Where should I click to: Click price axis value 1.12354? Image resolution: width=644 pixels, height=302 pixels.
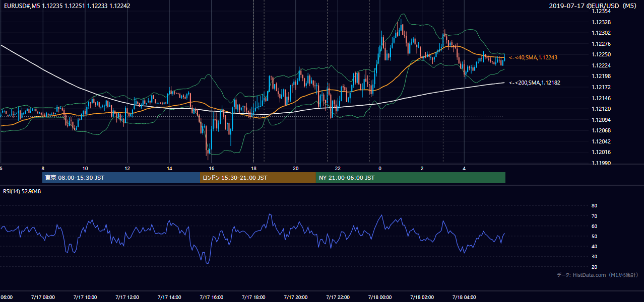tap(602, 12)
